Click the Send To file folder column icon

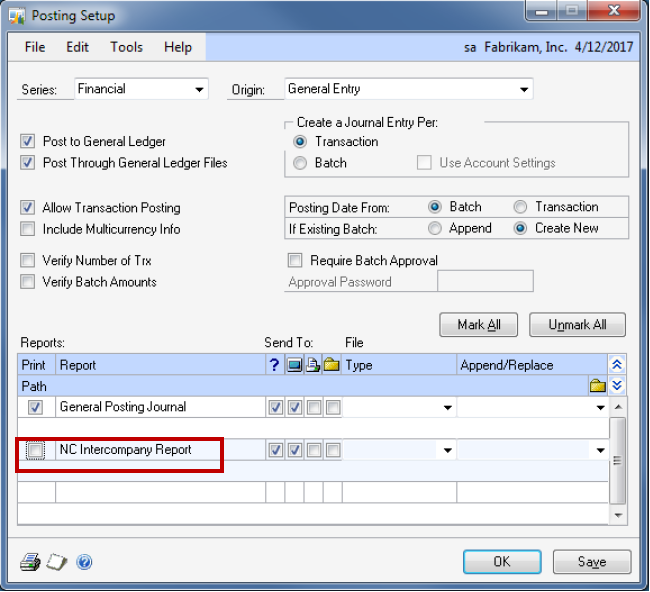[x=332, y=365]
